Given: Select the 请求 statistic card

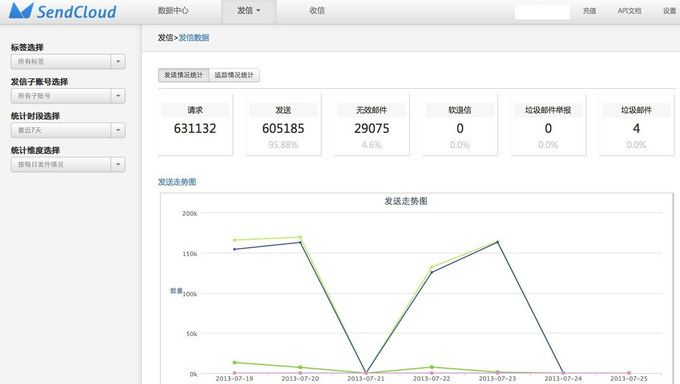Looking at the screenshot, I should click(x=195, y=125).
